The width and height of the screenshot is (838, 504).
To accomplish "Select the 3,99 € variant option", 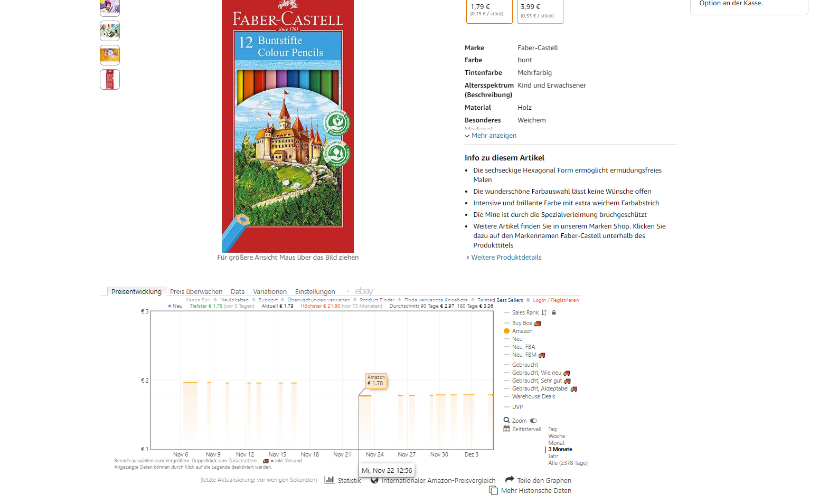I will [540, 10].
